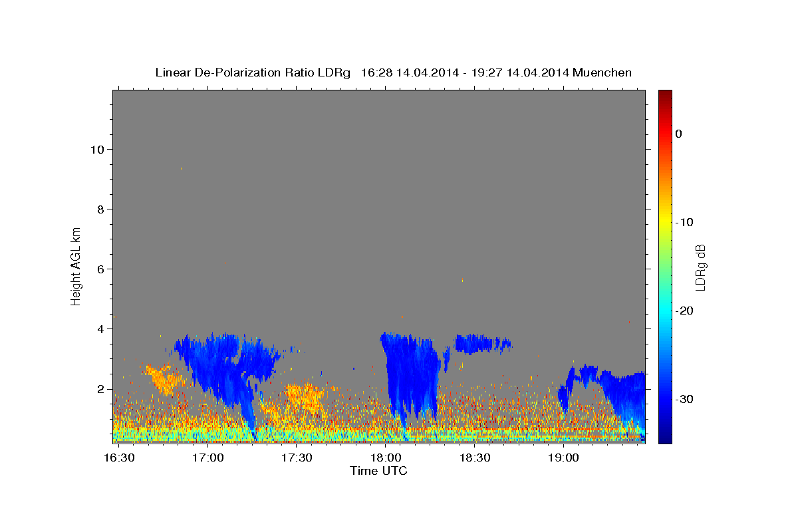The height and width of the screenshot is (532, 798).
Task: Click the 18:30 time tick label
Action: point(475,458)
